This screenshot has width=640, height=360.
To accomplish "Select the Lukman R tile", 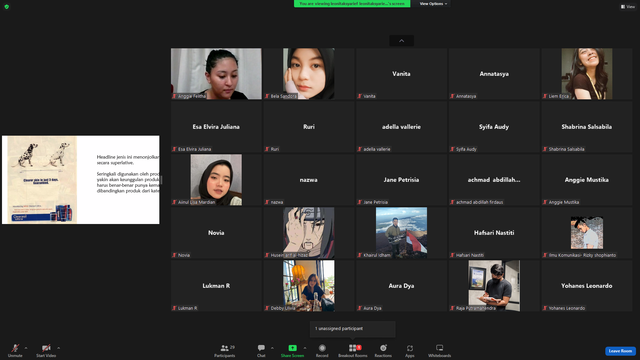I will tap(216, 286).
